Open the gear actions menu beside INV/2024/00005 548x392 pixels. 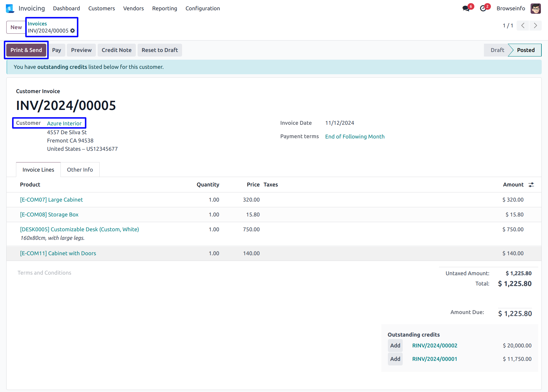pyautogui.click(x=73, y=31)
